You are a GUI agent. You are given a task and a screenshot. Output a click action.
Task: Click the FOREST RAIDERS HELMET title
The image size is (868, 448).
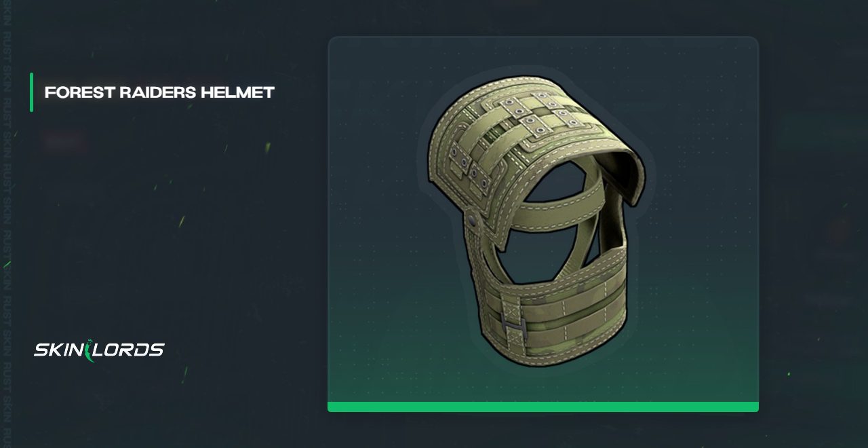tap(159, 92)
